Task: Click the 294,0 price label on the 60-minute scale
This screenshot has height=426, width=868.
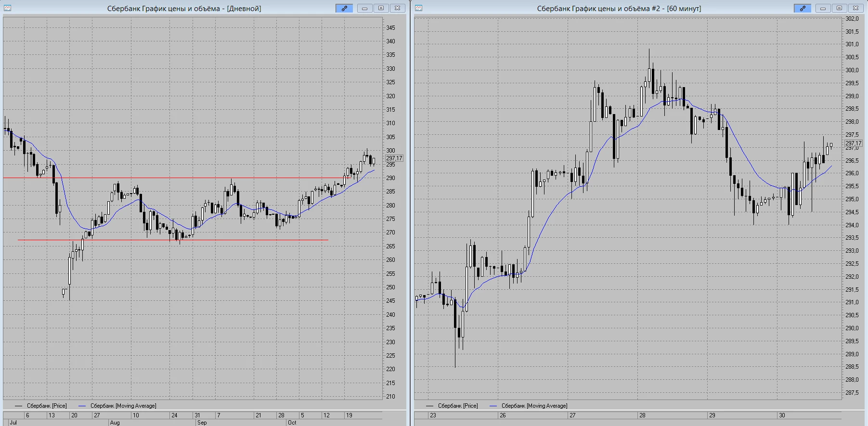Action: (852, 225)
